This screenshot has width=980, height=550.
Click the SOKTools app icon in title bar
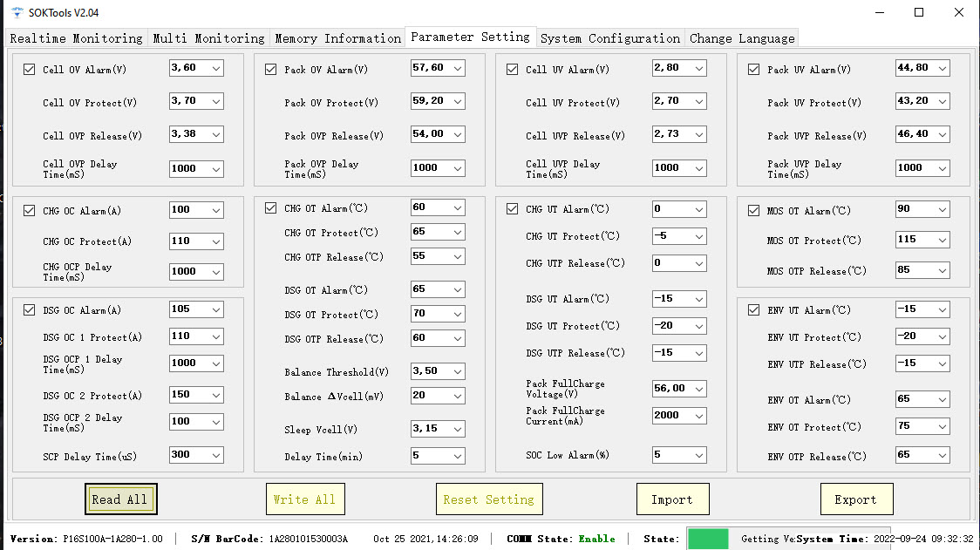[x=17, y=12]
